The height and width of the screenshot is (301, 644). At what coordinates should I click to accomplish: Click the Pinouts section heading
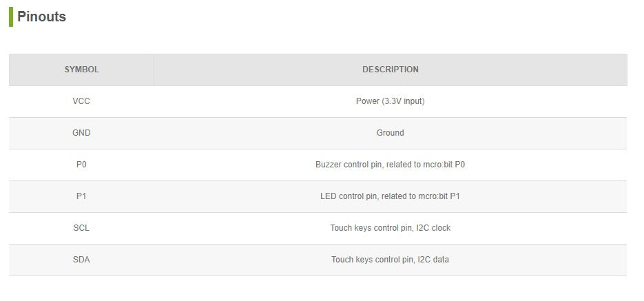point(41,17)
